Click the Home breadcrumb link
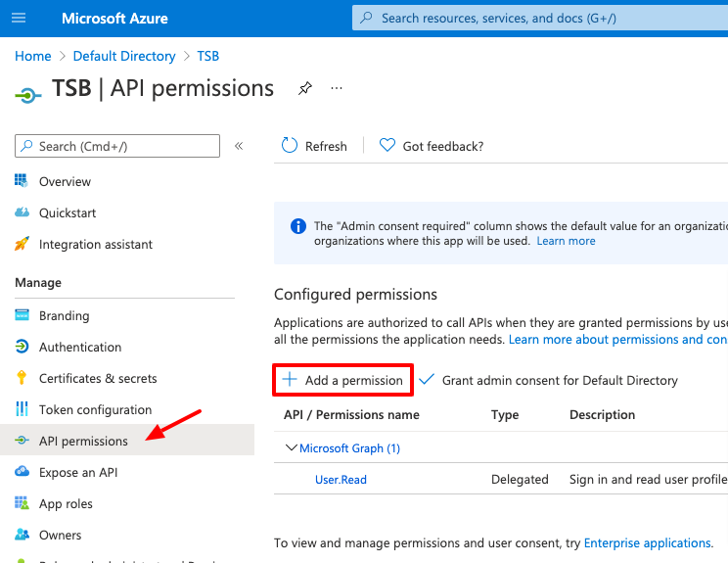 (33, 56)
